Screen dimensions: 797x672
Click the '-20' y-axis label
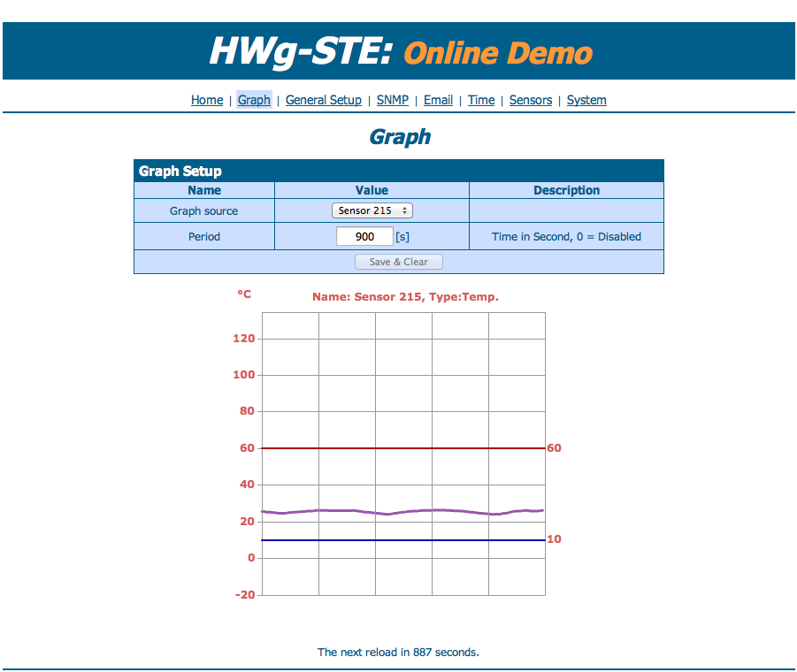coord(245,595)
